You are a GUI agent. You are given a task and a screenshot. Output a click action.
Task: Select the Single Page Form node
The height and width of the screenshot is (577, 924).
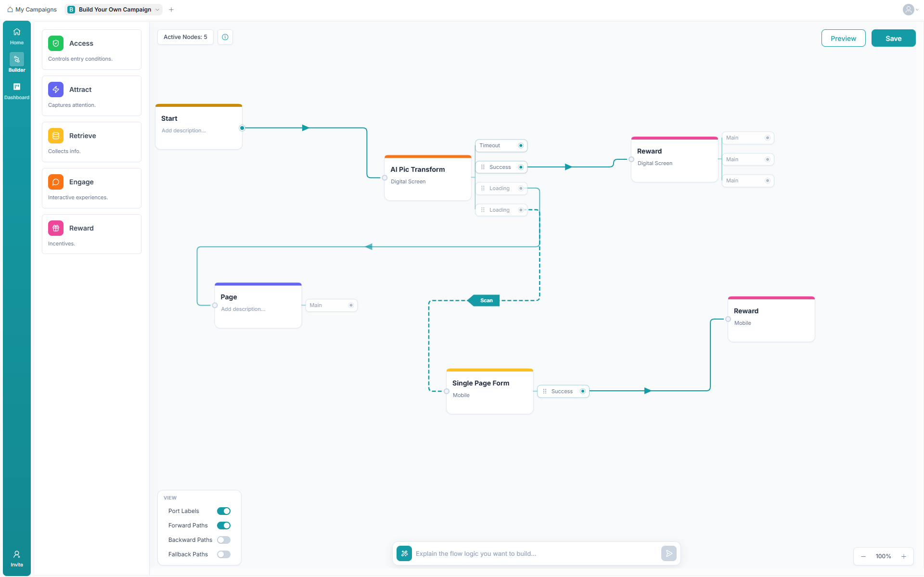pyautogui.click(x=489, y=391)
